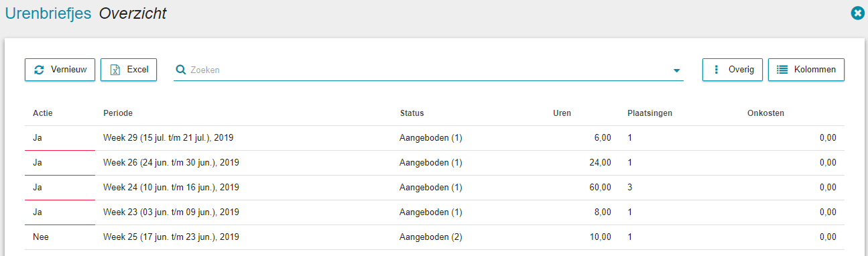868x256 pixels.
Task: Sort by the Onkosten column header
Action: pos(765,113)
